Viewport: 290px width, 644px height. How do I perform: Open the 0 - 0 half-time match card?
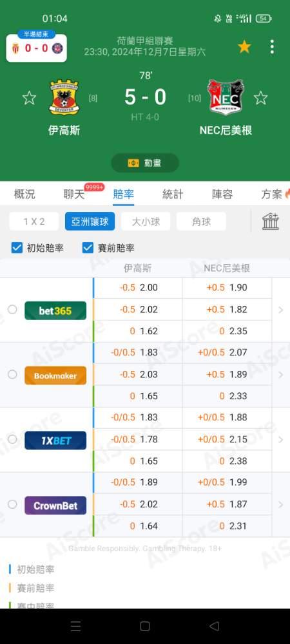pos(37,48)
